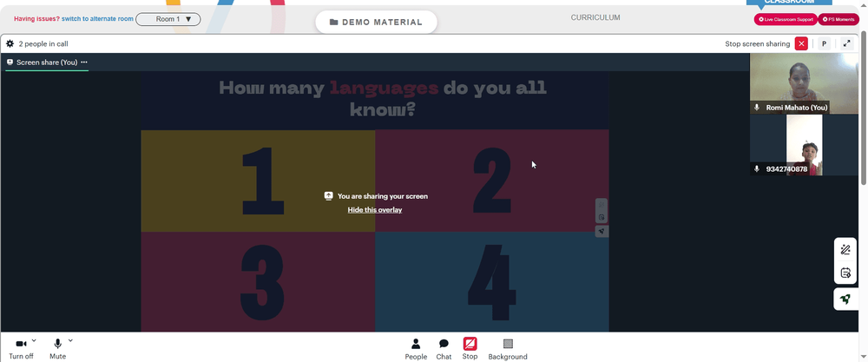This screenshot has height=362, width=868.
Task: Select answer tile number 2
Action: [x=492, y=181]
